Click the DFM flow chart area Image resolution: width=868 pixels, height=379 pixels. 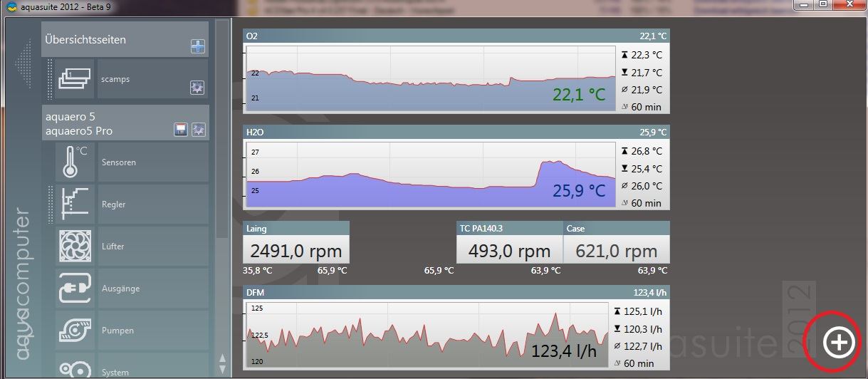pos(427,334)
